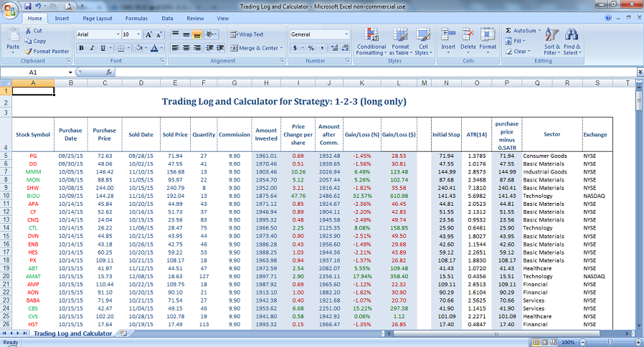Screen dimensions: 644x347
Task: Click the AutoSum sigma icon
Action: (508, 31)
